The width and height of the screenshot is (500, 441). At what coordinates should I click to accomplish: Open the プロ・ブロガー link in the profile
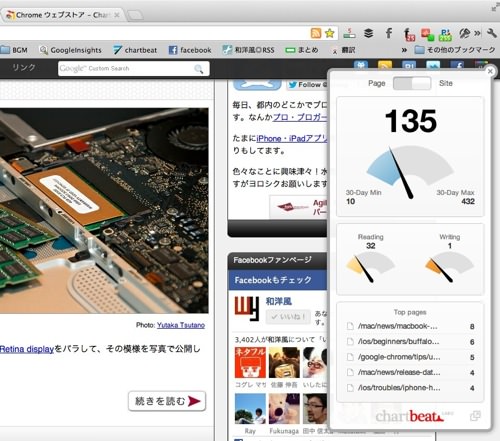pos(300,117)
